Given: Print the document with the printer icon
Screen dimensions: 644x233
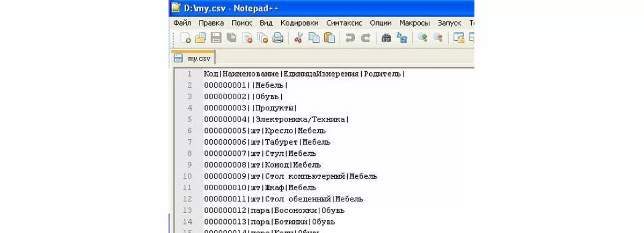Looking at the screenshot, I should pos(277,38).
